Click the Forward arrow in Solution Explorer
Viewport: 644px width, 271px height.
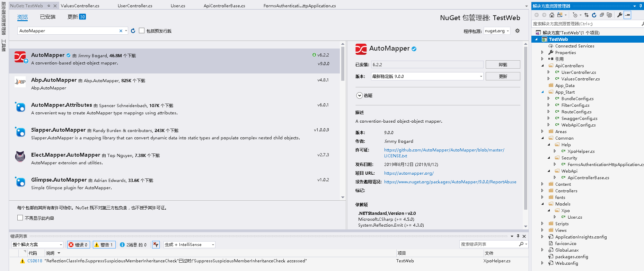[x=544, y=15]
